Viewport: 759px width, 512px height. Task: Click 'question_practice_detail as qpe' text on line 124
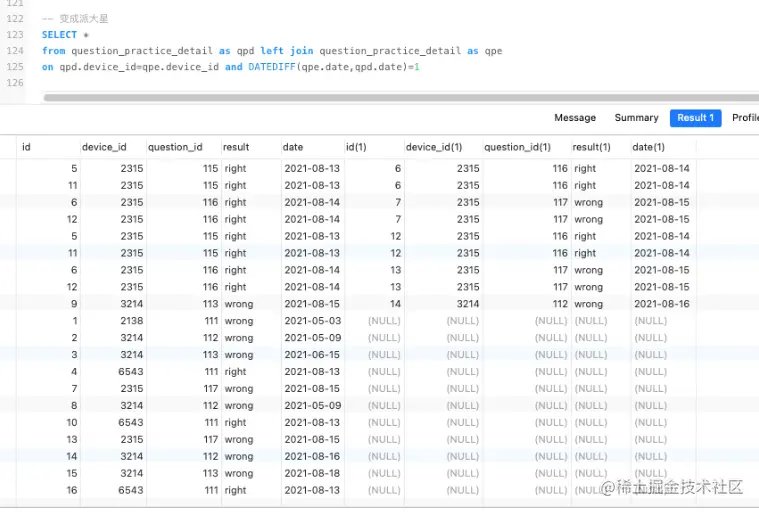410,51
